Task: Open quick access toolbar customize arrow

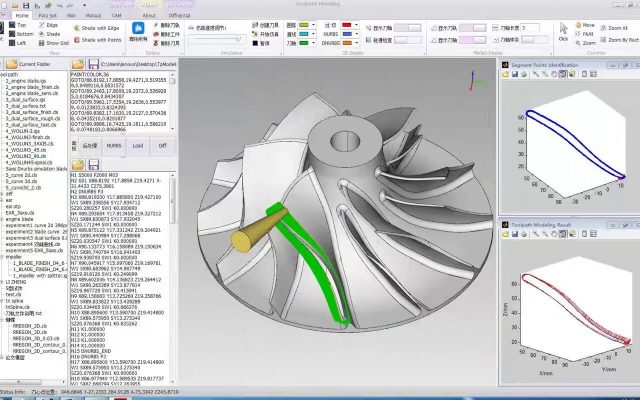Action: pos(84,5)
